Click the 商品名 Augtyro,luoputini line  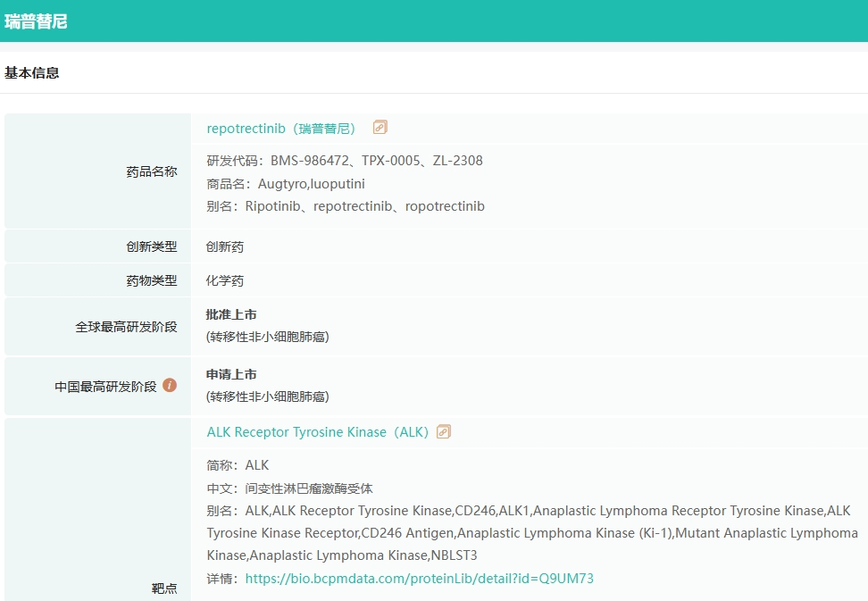(x=286, y=184)
